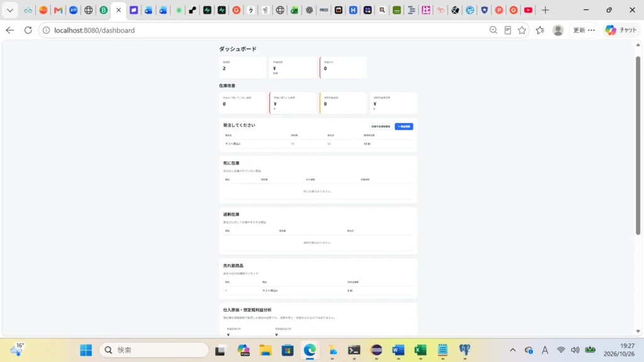Viewport: 644px width, 362px height.
Task: Open Wi-Fi network settings in the tray
Action: (561, 350)
